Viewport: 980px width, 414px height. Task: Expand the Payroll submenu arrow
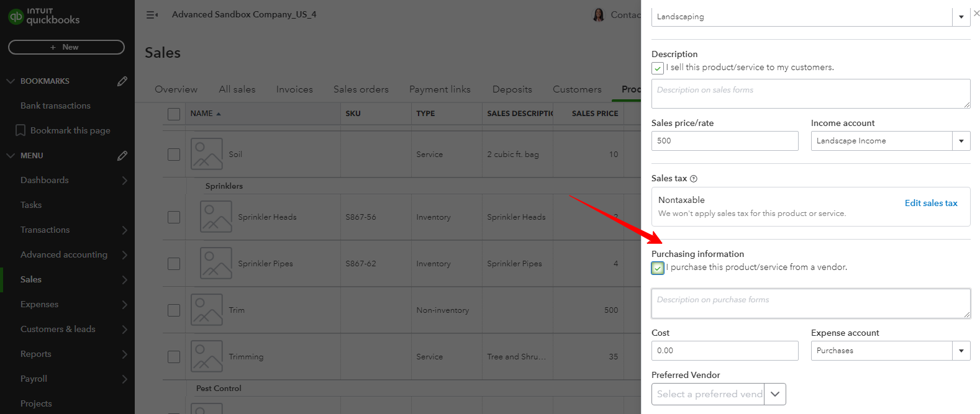(x=124, y=379)
